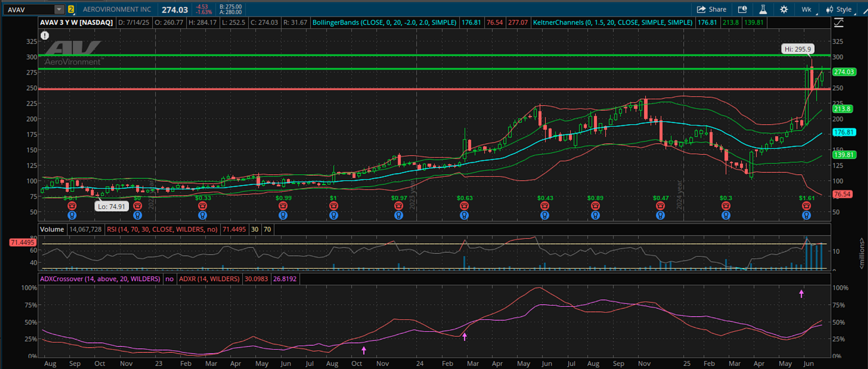Click the conference call phone icon under $0.97
868x369 pixels.
[x=399, y=206]
